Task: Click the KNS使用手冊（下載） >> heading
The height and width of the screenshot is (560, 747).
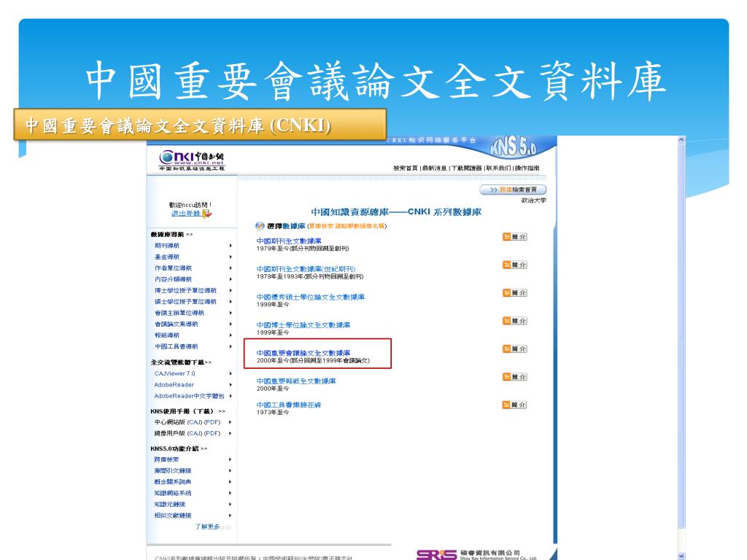Action: click(188, 411)
